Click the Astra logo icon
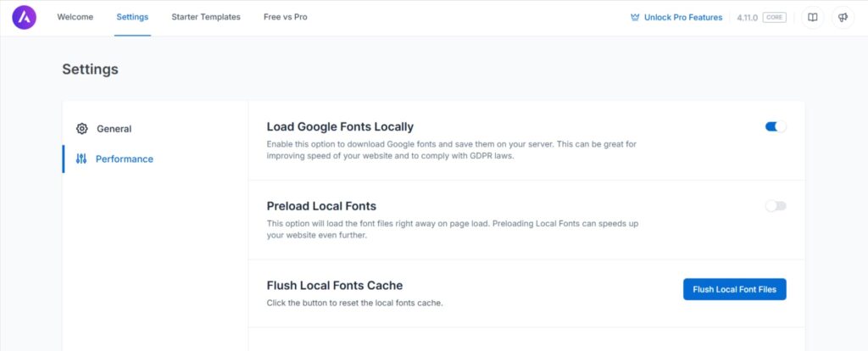868x351 pixels. coord(25,18)
